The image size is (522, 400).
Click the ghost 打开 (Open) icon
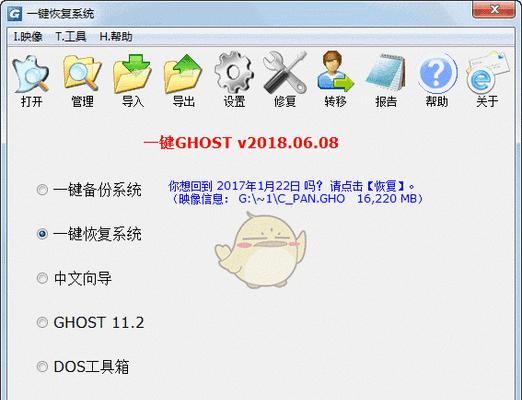point(31,74)
